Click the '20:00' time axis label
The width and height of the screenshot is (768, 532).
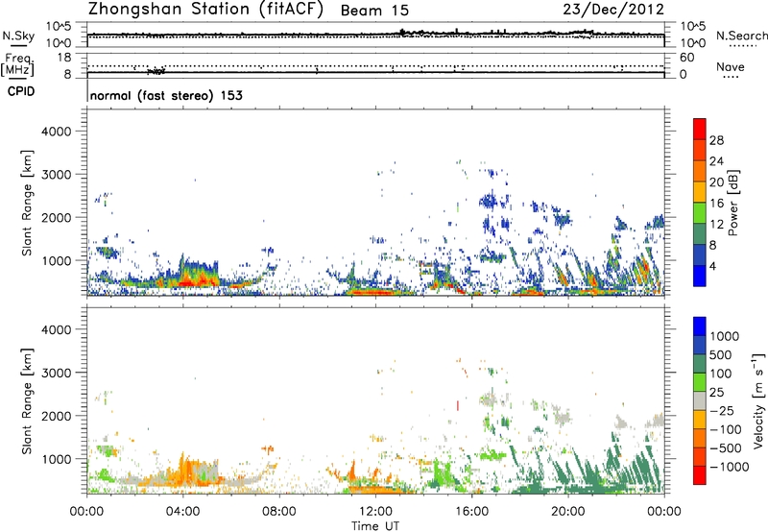(x=568, y=512)
